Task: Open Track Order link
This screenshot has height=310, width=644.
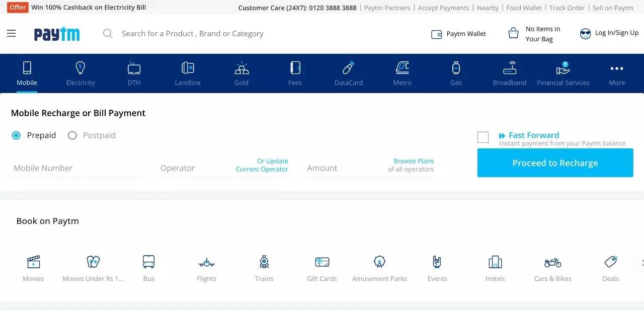Action: (568, 8)
